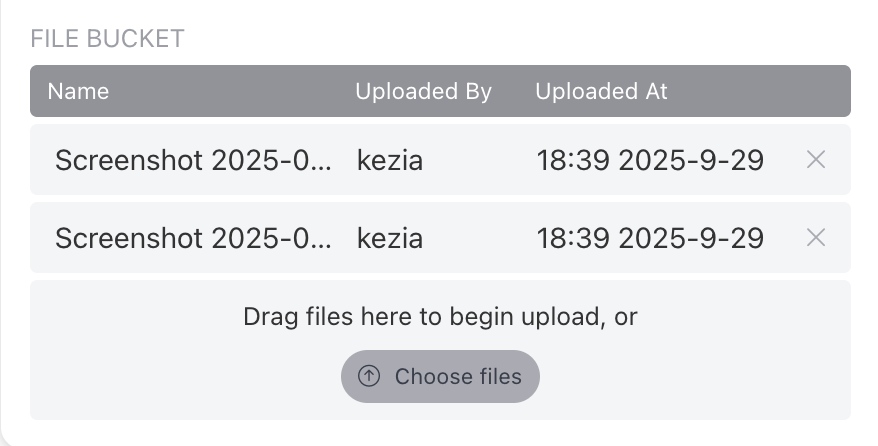Remove the top Screenshot file with X
This screenshot has width=878, height=446.
(815, 159)
